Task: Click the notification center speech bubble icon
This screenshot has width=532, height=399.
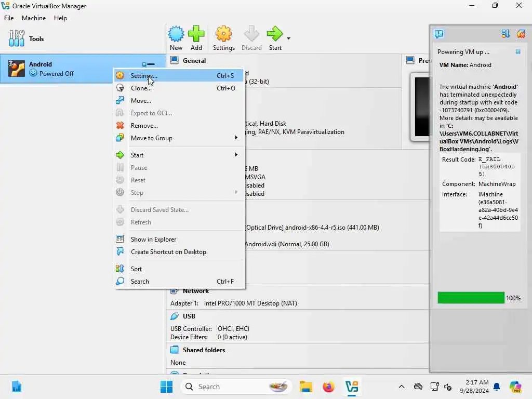Action: click(438, 34)
